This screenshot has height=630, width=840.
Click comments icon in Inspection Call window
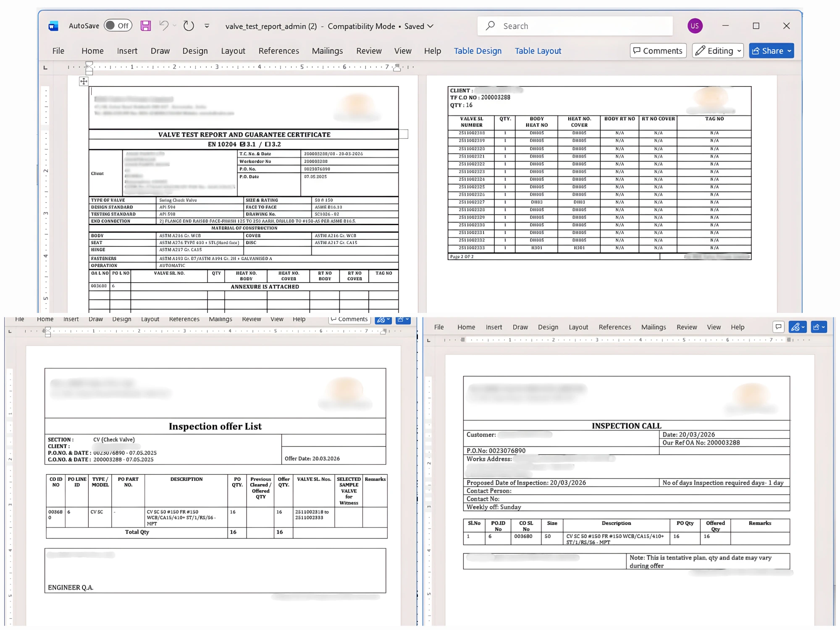tap(778, 327)
